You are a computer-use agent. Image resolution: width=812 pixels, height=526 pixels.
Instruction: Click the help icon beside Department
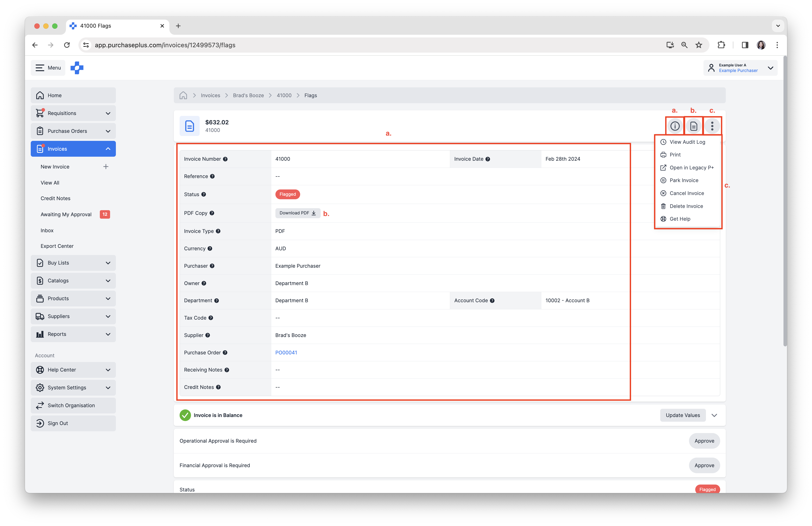[x=216, y=301]
